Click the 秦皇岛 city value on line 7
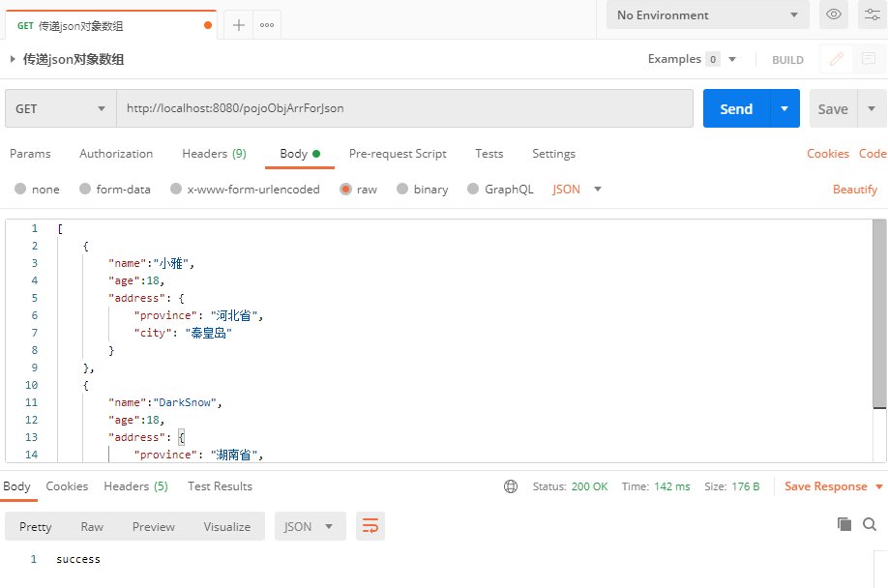888x588 pixels. click(x=208, y=333)
